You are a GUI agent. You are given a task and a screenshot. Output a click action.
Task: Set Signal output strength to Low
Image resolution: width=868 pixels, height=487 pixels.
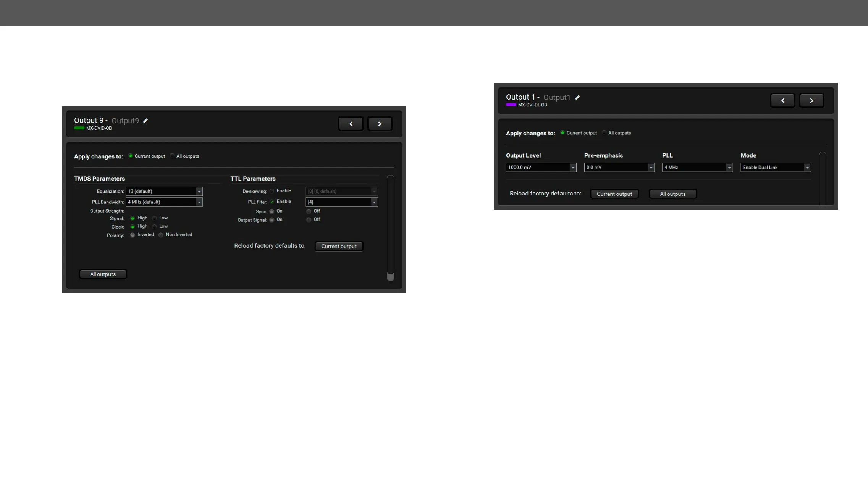(x=155, y=218)
